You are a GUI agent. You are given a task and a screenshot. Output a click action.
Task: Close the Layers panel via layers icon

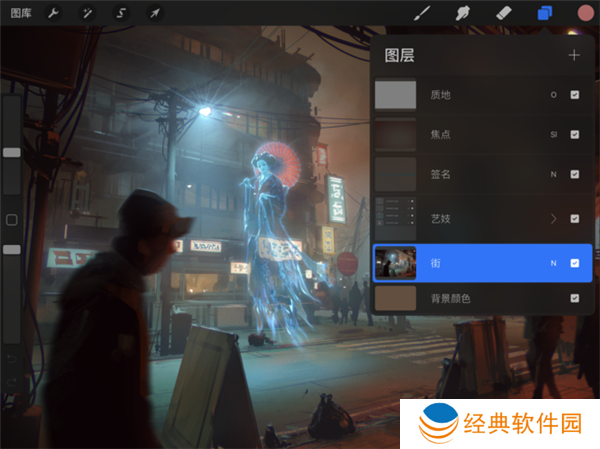point(544,14)
